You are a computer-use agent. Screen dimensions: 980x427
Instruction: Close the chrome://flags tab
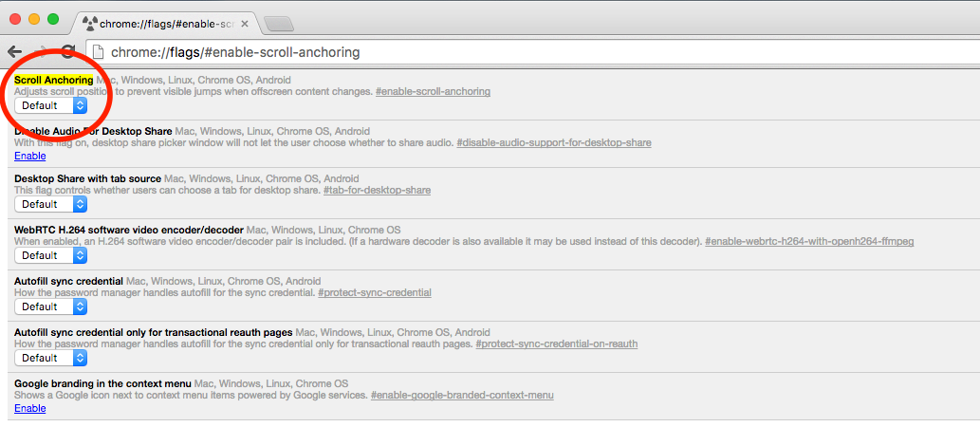[245, 24]
